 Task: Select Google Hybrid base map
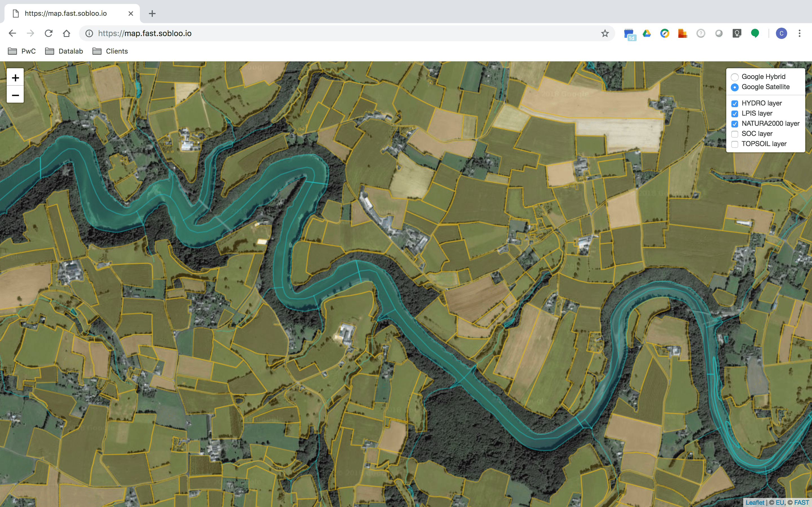[734, 77]
